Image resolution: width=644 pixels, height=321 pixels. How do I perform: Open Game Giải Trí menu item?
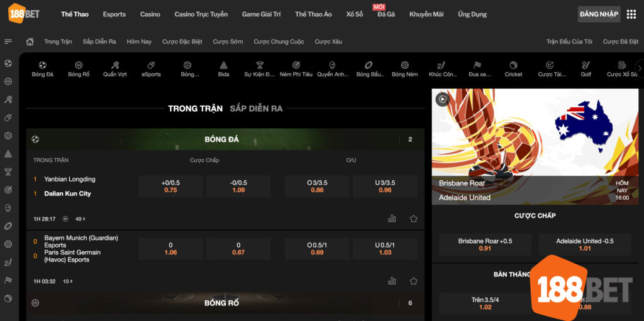261,14
